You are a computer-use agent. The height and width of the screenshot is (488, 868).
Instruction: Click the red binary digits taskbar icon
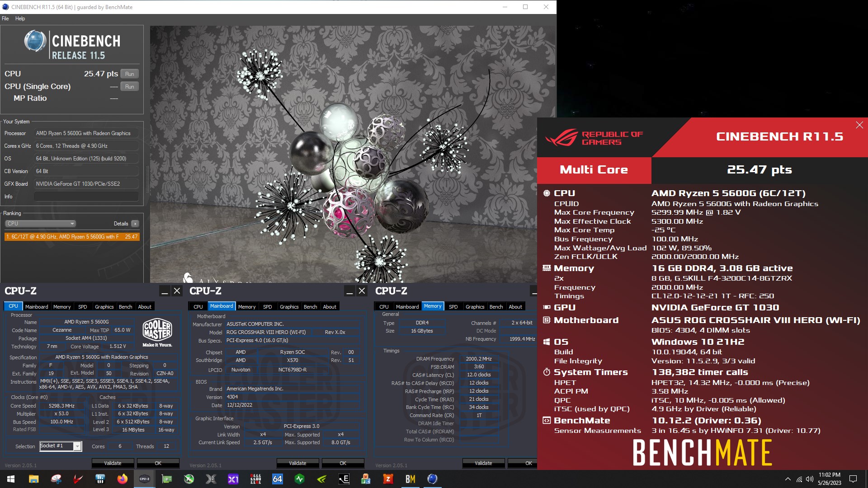pyautogui.click(x=255, y=479)
